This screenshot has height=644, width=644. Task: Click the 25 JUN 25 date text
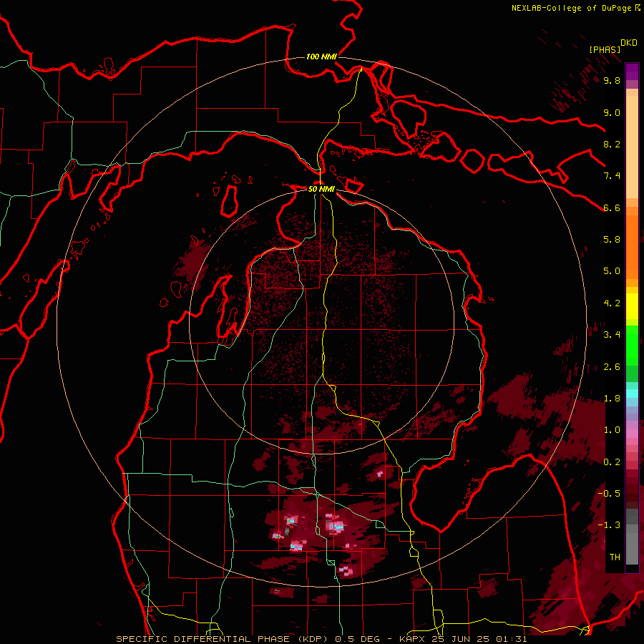462,639
